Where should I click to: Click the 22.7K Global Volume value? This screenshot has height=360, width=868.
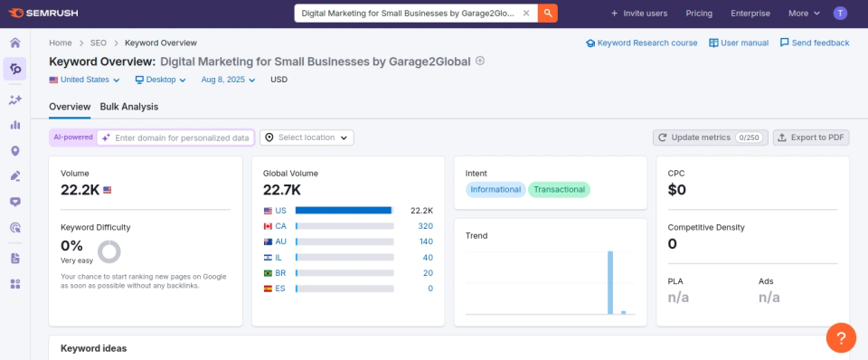(x=282, y=190)
